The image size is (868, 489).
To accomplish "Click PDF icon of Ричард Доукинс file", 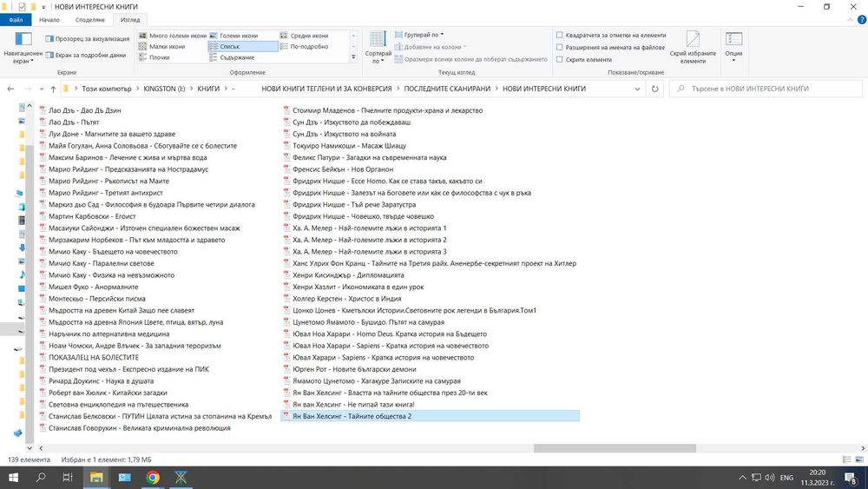I will [43, 381].
